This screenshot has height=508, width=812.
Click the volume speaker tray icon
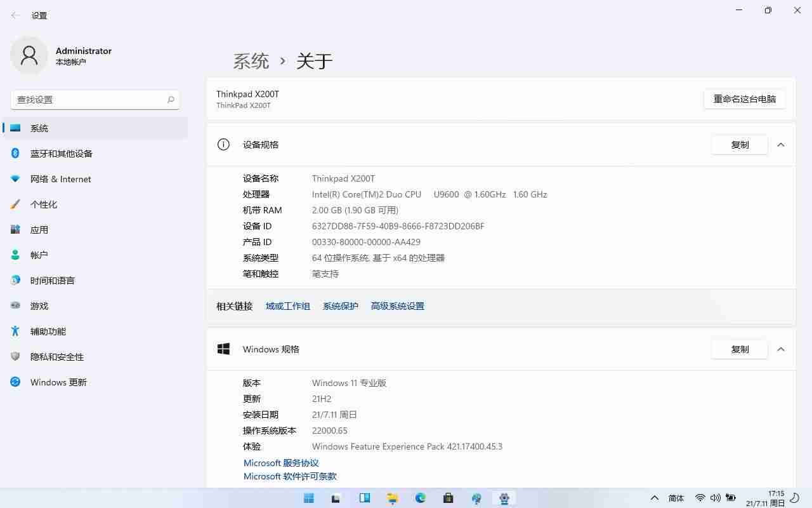(x=716, y=498)
